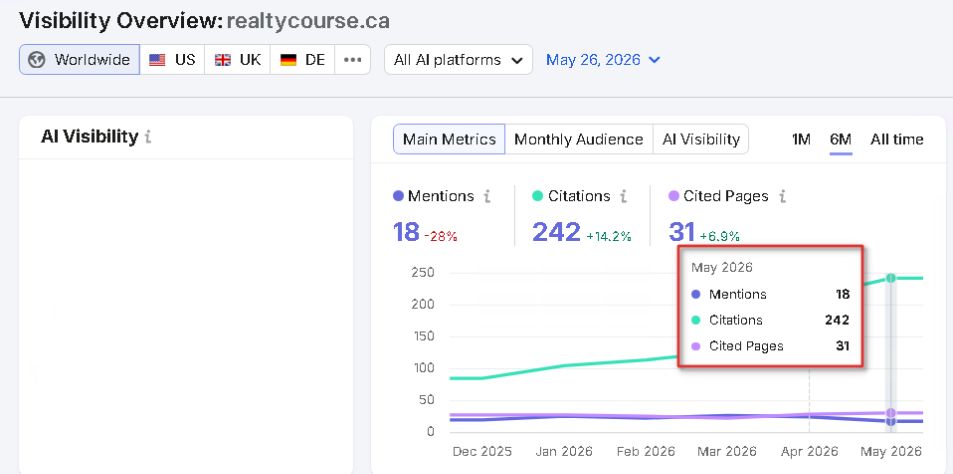
Task: Click the blue Mentions point at May 2026
Action: [x=891, y=421]
